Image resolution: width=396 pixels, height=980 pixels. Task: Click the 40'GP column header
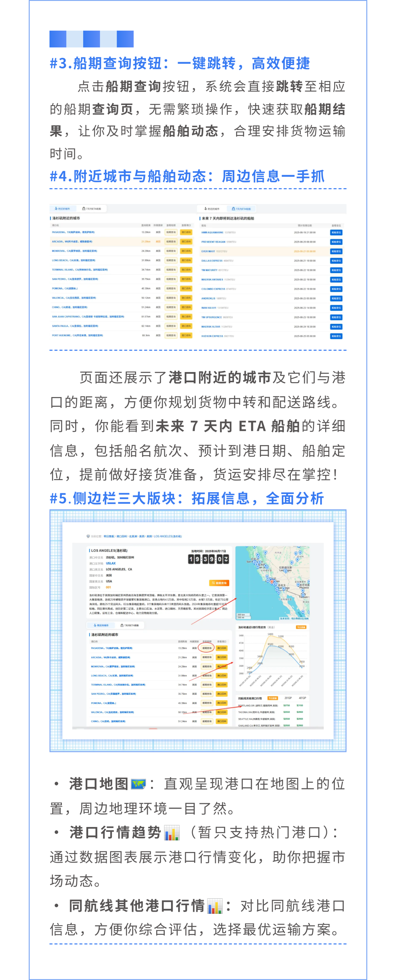pyautogui.click(x=302, y=698)
